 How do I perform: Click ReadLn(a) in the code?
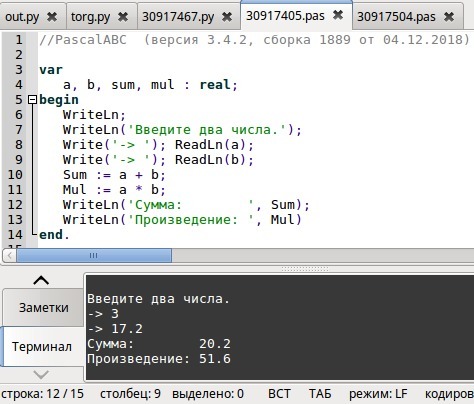(x=210, y=145)
